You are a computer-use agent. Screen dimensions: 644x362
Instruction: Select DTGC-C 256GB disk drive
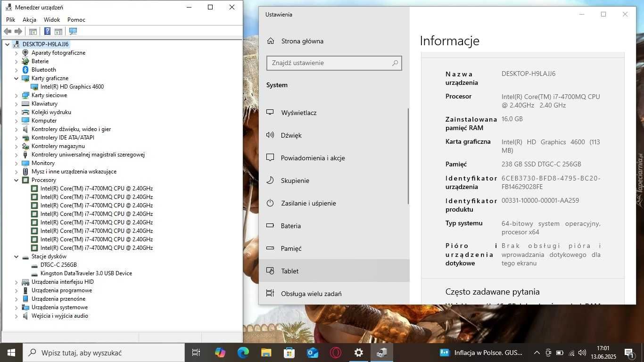58,265
